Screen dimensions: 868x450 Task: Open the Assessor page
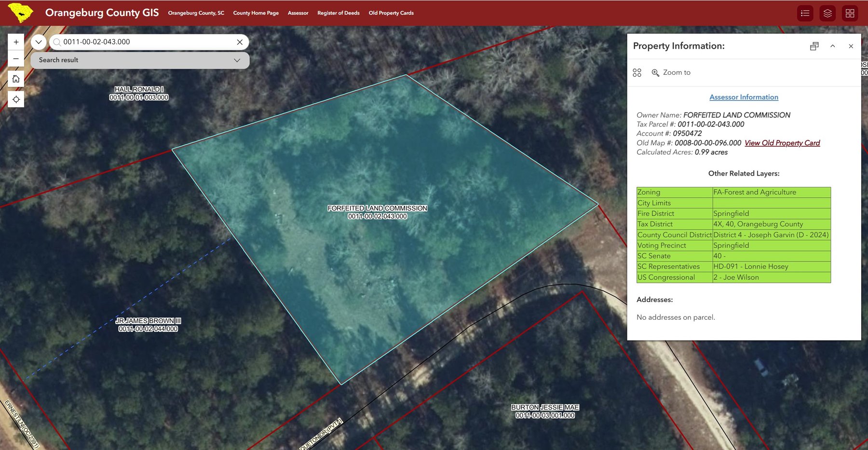point(298,13)
